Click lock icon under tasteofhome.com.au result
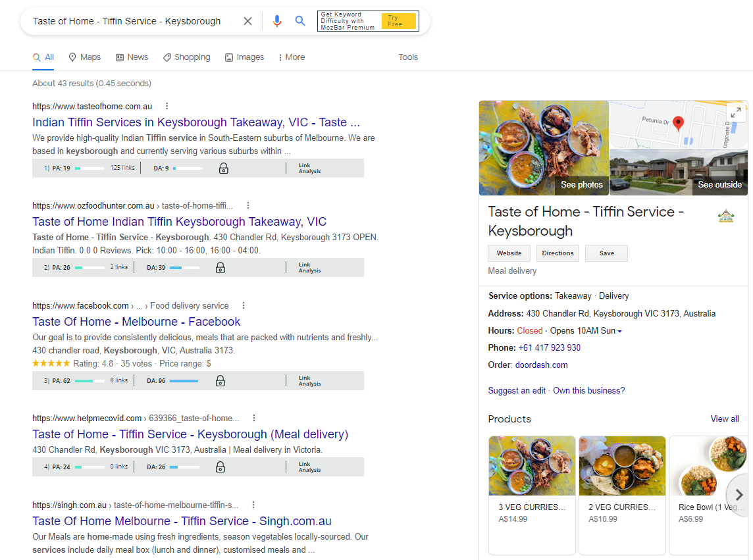Screen dimensions: 753x560 coord(223,168)
